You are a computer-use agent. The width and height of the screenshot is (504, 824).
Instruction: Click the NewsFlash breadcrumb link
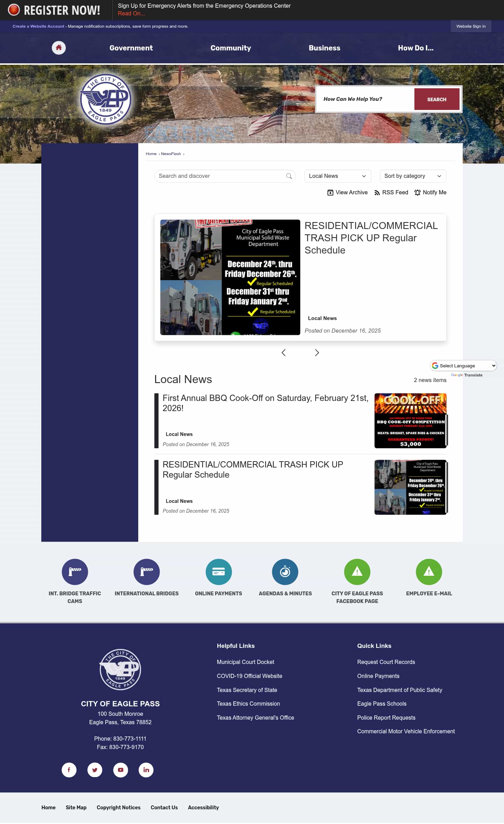[171, 154]
